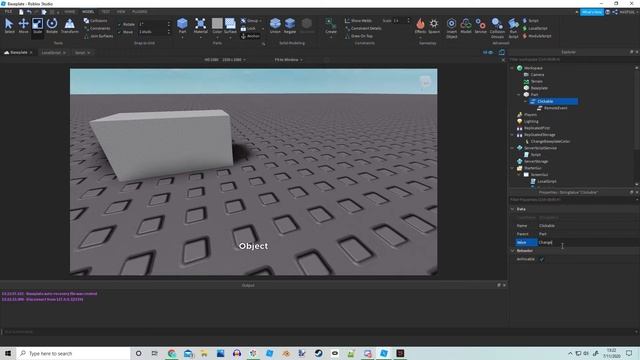Select ServerStorage in Explorer tree
Image resolution: width=640 pixels, height=360 pixels.
click(532, 162)
